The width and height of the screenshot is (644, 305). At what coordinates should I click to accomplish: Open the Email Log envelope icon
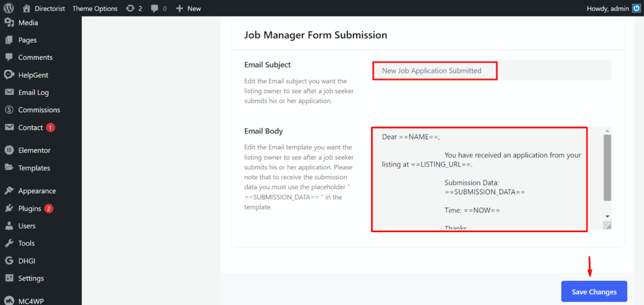(x=9, y=92)
